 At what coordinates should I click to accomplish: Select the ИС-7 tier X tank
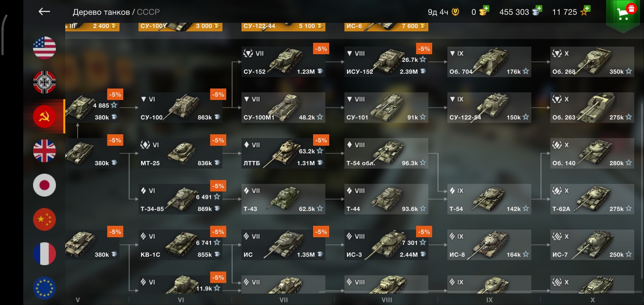(592, 245)
